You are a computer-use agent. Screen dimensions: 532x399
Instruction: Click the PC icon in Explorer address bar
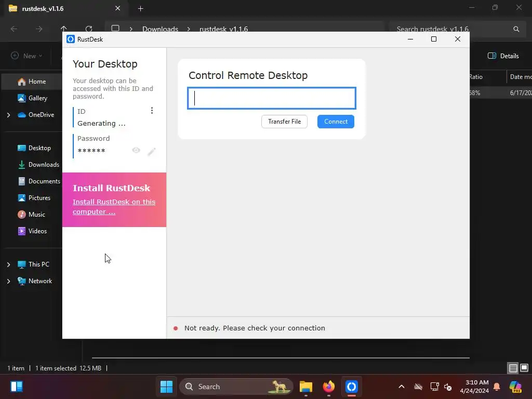point(115,29)
